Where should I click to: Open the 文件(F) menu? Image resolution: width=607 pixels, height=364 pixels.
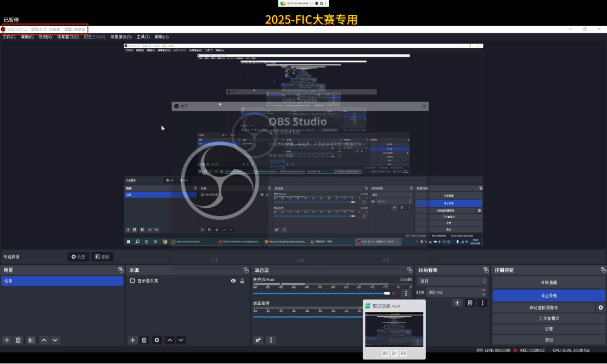point(9,37)
